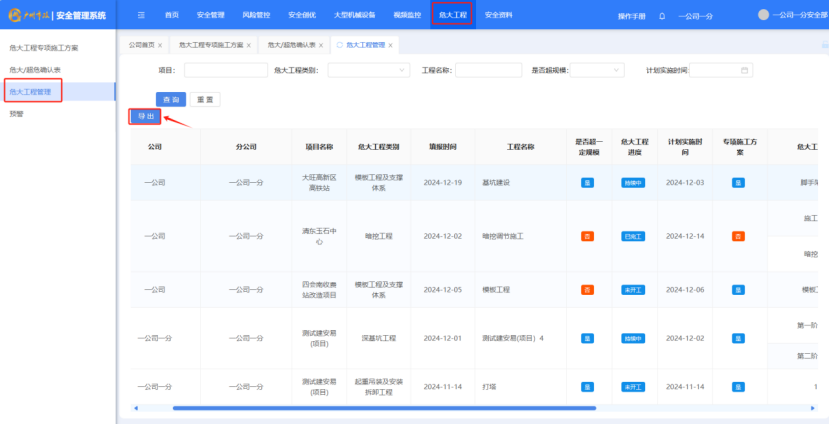The width and height of the screenshot is (830, 424).
Task: Click the 重置 reset button
Action: click(x=206, y=99)
